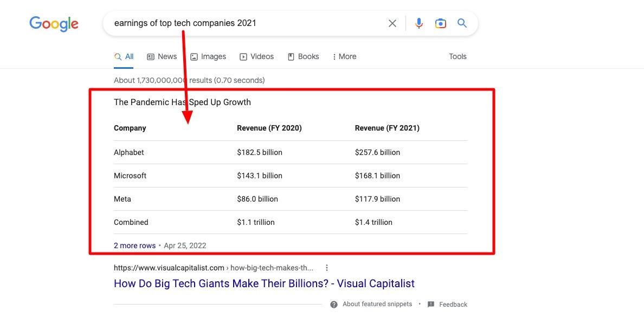Open three-dot menu beside visualcapitalist result
The height and width of the screenshot is (317, 644).
(326, 268)
